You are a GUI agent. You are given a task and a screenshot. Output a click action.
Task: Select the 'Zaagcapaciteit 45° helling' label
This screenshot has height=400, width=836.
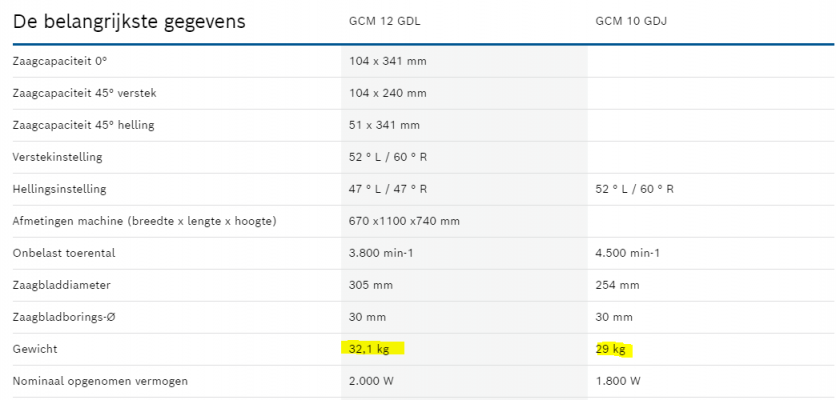click(83, 125)
